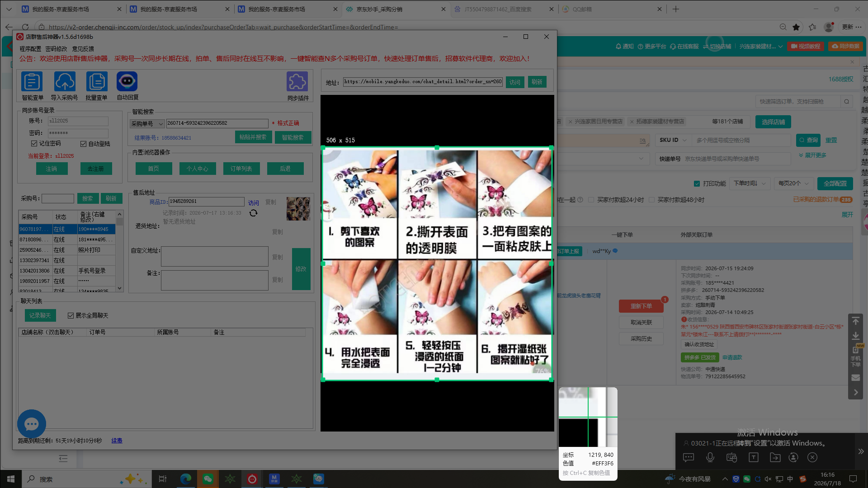Open the 下单时间 sort dropdown

(x=750, y=183)
